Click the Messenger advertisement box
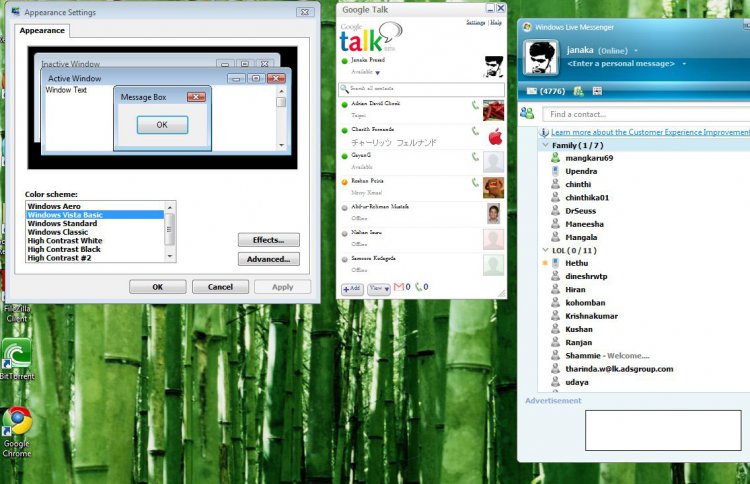This screenshot has width=750, height=484. 663,430
